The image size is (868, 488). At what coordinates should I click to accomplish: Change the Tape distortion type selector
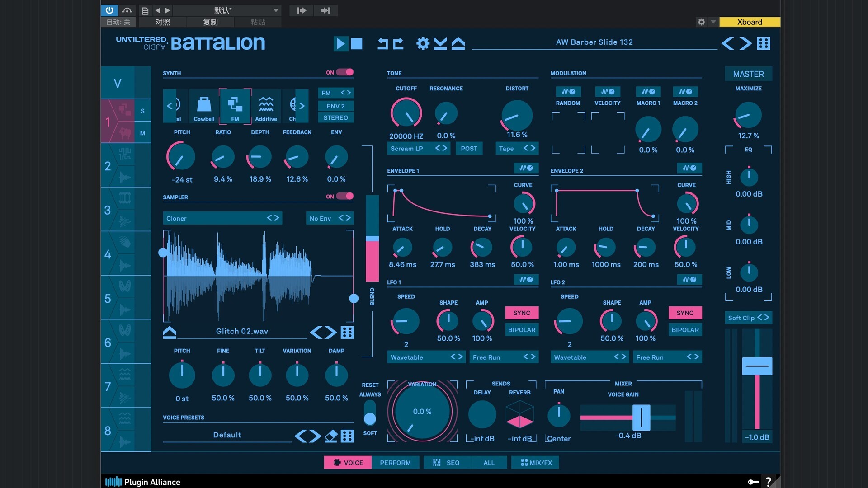(x=517, y=149)
